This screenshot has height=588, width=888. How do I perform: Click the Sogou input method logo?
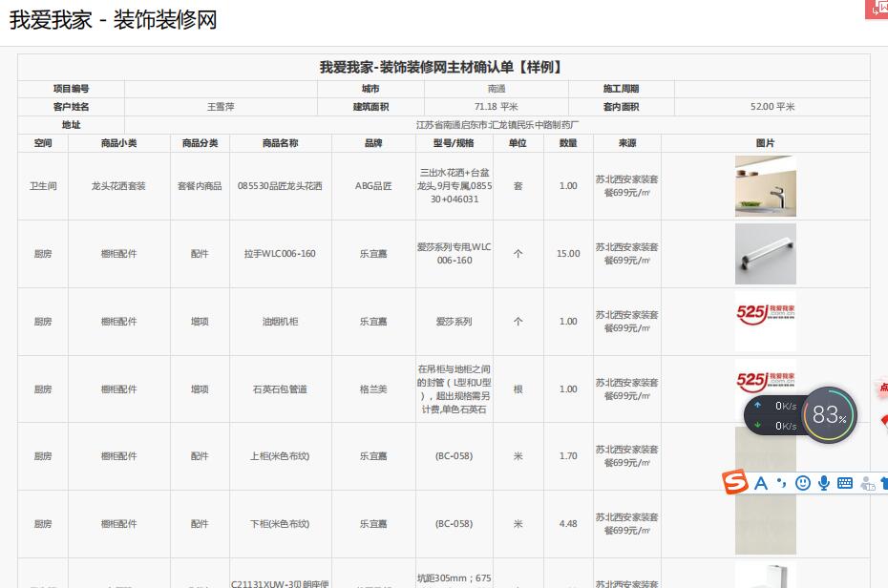[735, 483]
